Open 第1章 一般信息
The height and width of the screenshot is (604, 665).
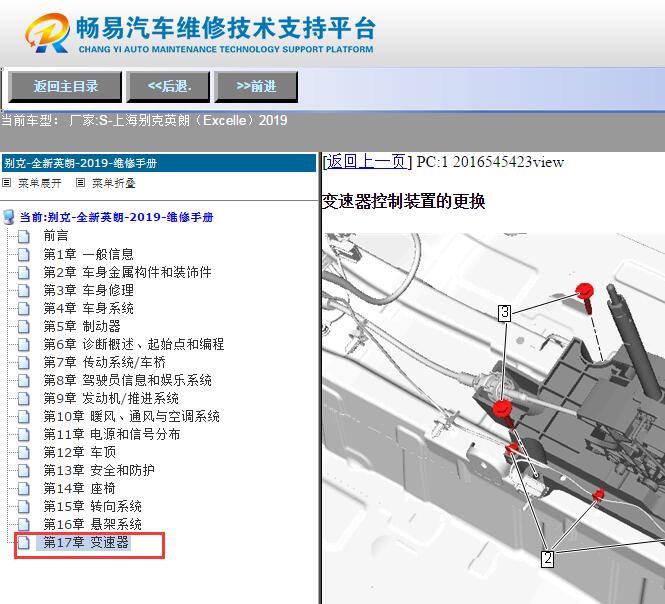point(88,254)
